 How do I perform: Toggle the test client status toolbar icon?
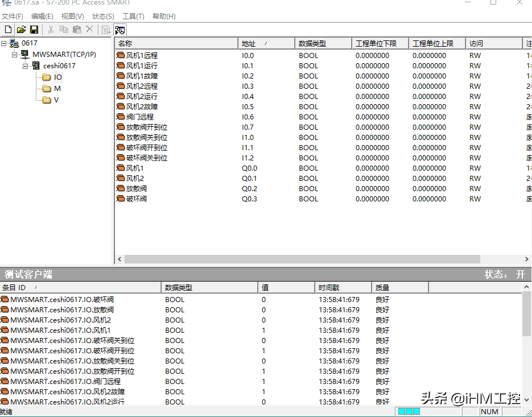coord(120,30)
